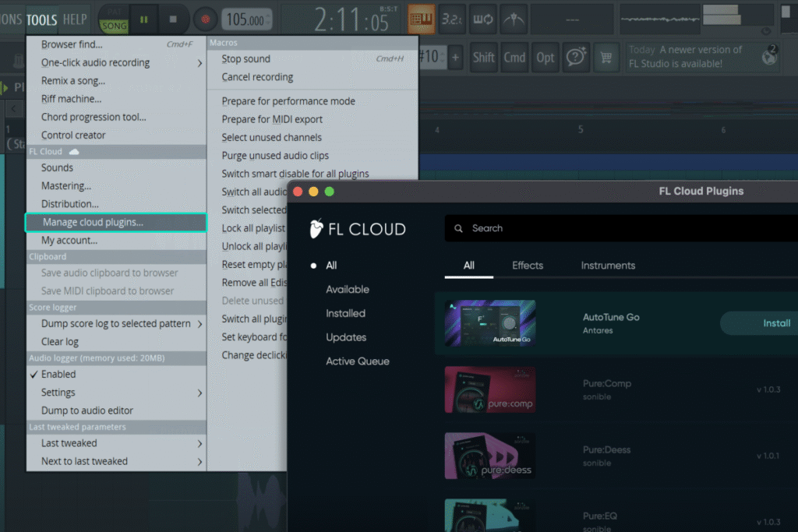Choose Stop sound macro
The width and height of the screenshot is (798, 532).
point(312,59)
